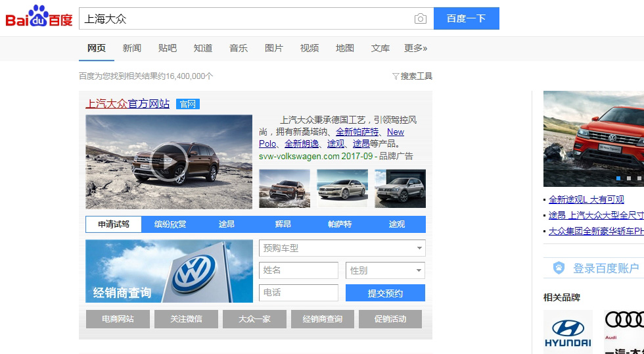Submit the form with 提交预约
The width and height of the screenshot is (644, 354).
point(385,293)
